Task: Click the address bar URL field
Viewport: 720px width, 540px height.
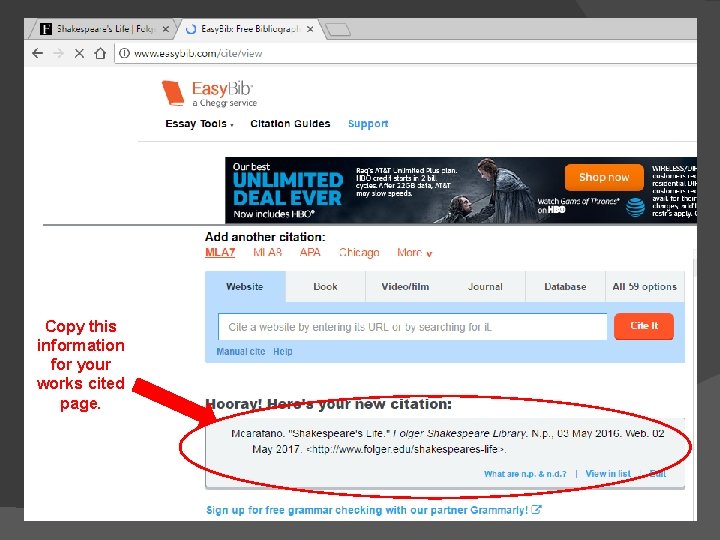Action: click(x=404, y=53)
